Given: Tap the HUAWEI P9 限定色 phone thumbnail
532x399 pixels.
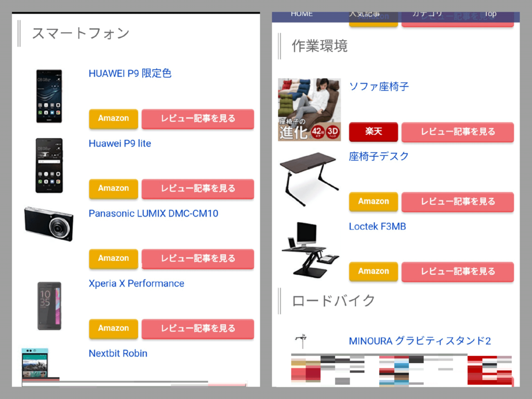Looking at the screenshot, I should 49,96.
